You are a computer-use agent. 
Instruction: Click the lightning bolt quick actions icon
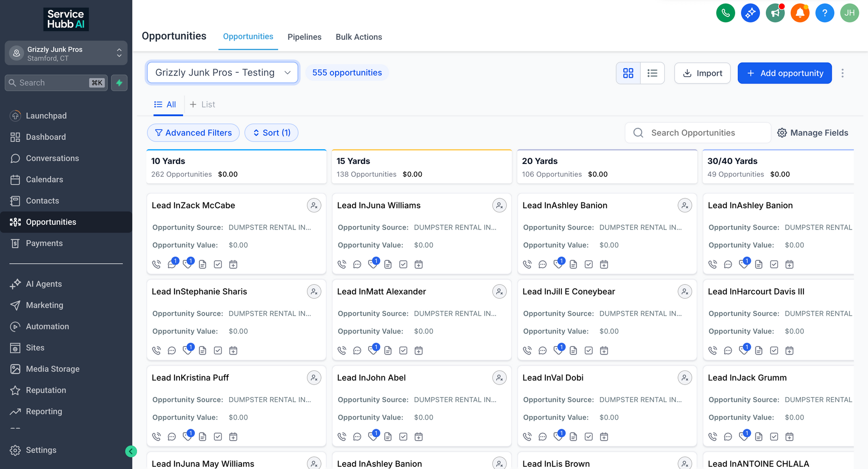point(119,83)
